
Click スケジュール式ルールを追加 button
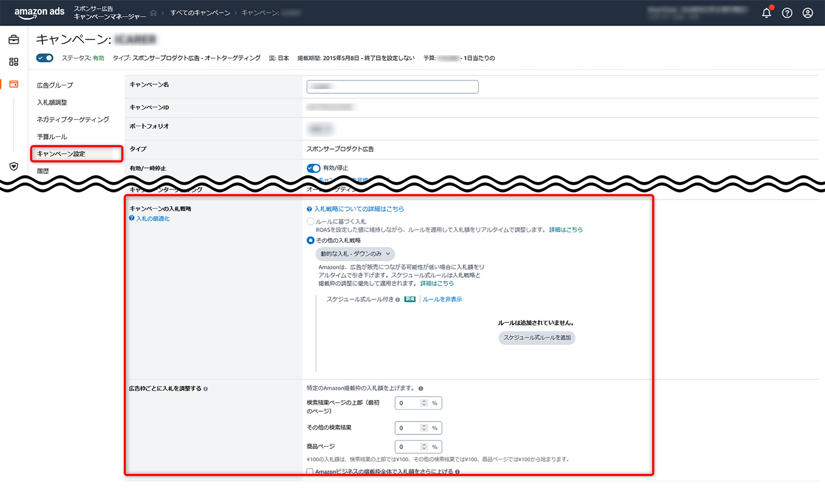537,338
